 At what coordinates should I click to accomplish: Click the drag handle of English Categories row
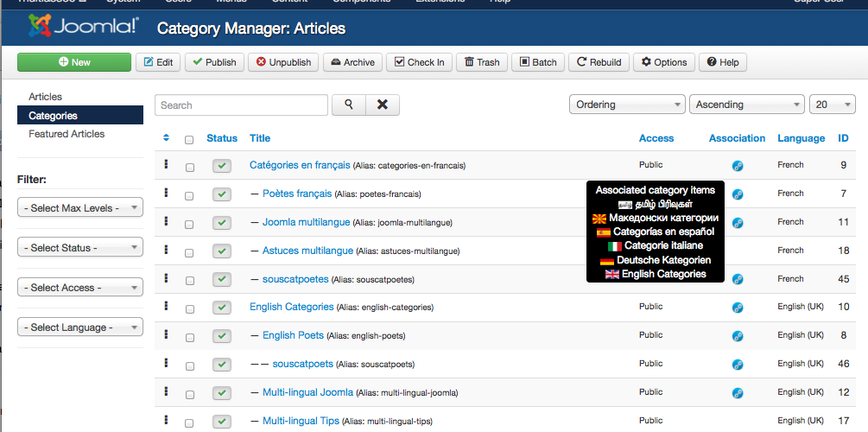tap(166, 306)
